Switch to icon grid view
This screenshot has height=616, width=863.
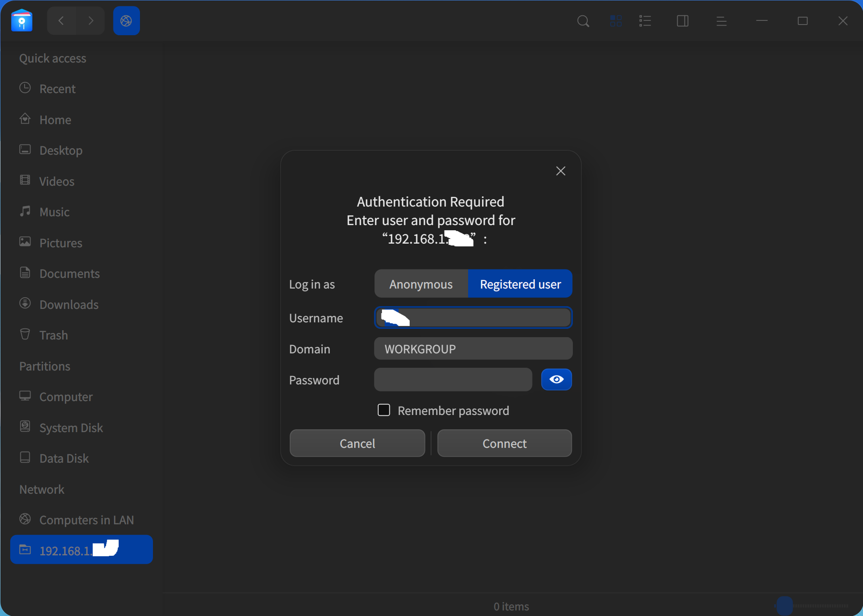tap(616, 21)
